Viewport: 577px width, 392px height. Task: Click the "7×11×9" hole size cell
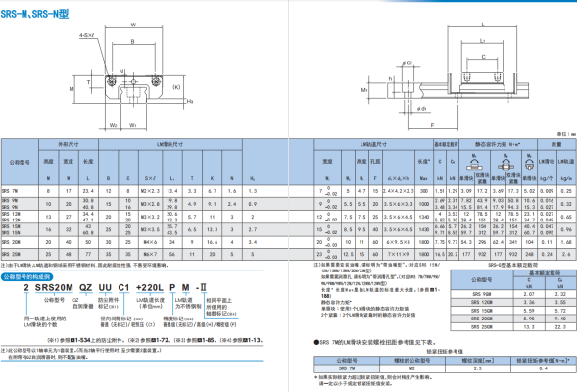[399, 254]
